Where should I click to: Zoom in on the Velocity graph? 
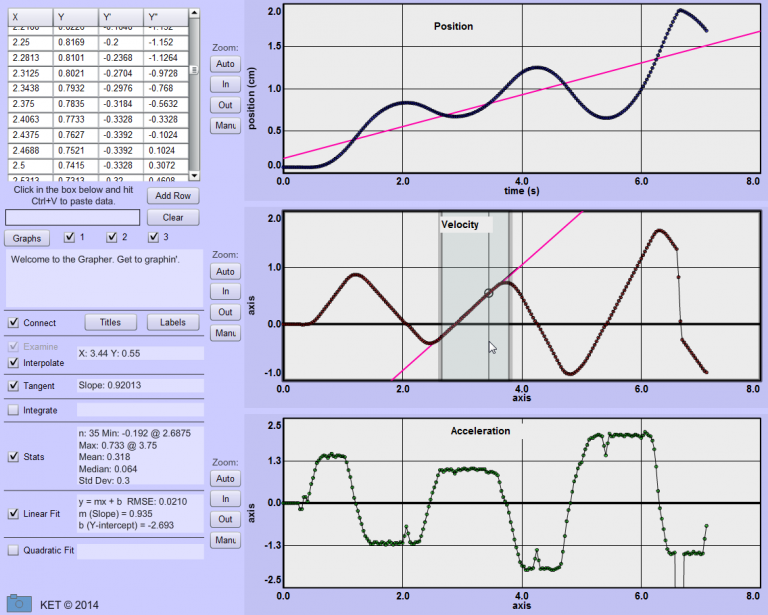[x=225, y=291]
